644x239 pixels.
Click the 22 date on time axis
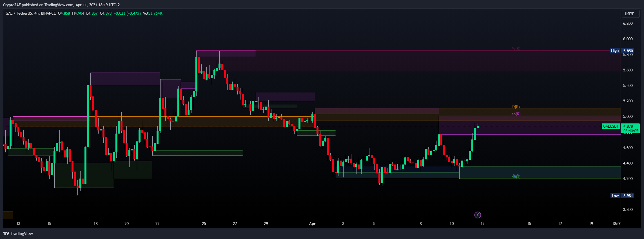(158, 224)
